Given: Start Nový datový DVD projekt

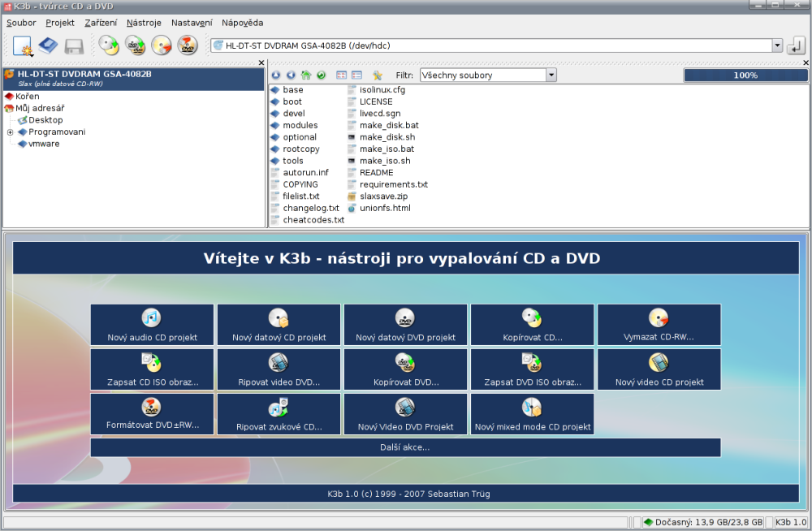Looking at the screenshot, I should pyautogui.click(x=405, y=325).
